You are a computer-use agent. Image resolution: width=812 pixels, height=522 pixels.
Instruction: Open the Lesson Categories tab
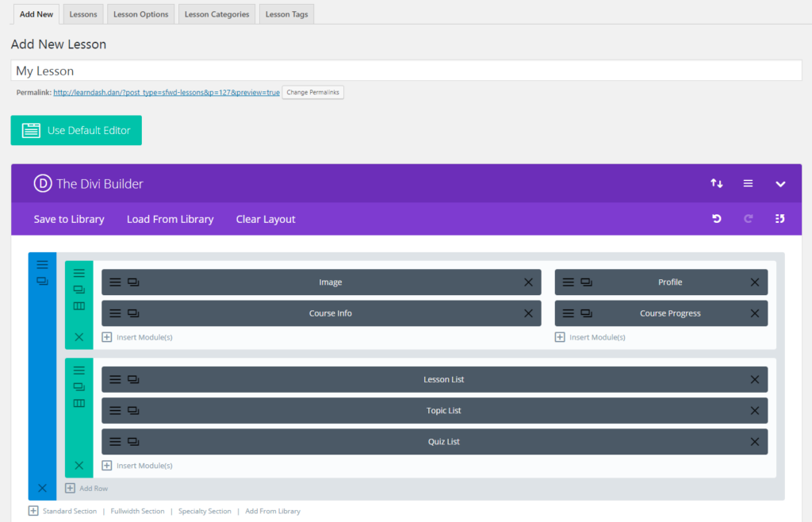(216, 14)
